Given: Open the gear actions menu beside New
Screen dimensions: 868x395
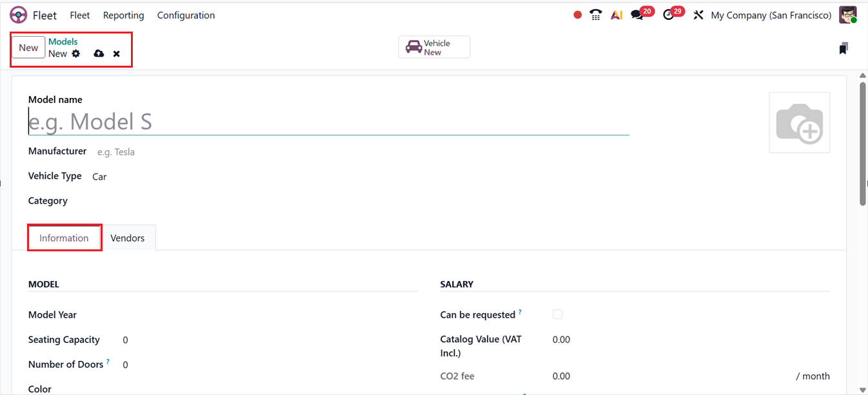Looking at the screenshot, I should 76,53.
